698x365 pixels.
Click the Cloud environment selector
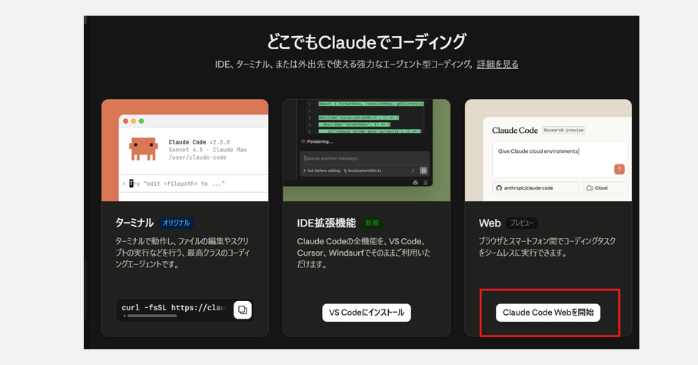click(x=605, y=188)
